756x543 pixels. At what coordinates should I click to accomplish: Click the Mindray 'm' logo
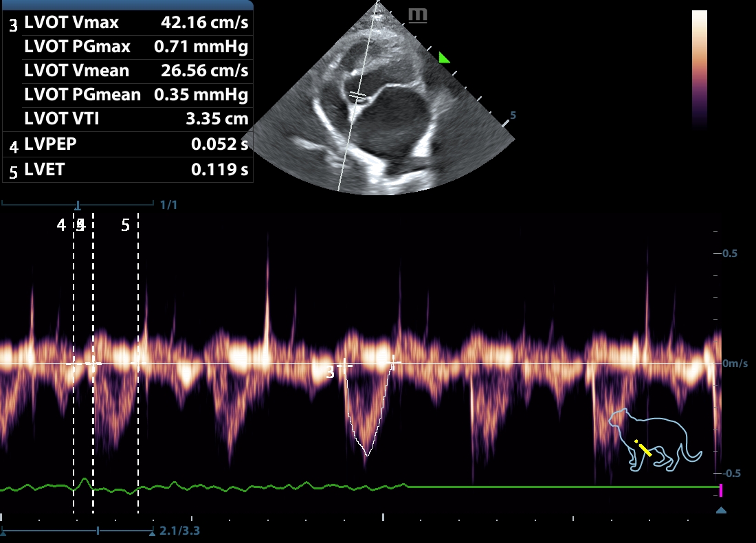click(417, 15)
